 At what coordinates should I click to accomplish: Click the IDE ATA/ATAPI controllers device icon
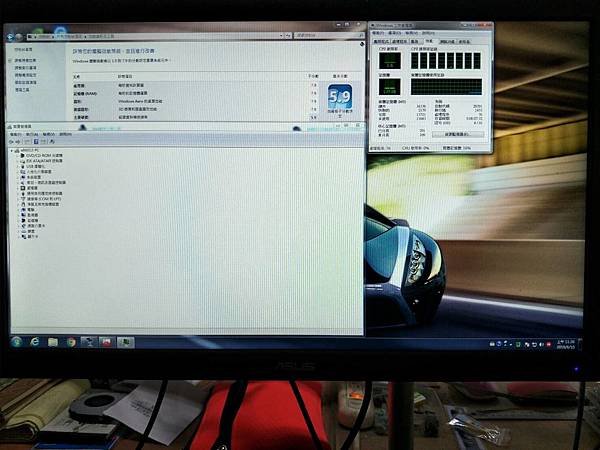pyautogui.click(x=23, y=161)
